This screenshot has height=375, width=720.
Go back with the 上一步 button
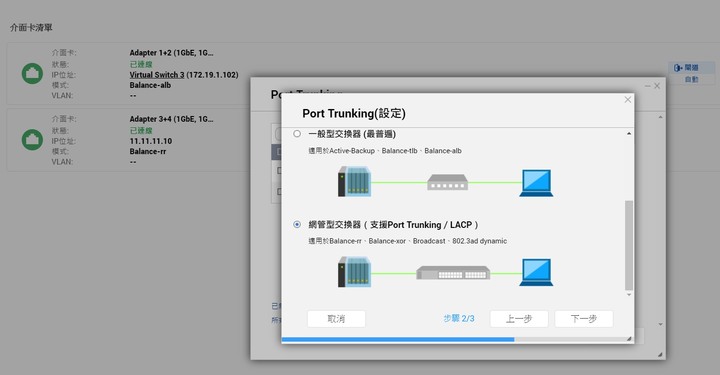pos(519,319)
